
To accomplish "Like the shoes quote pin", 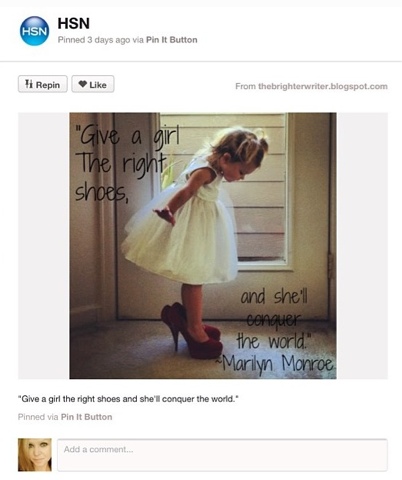I will 93,84.
